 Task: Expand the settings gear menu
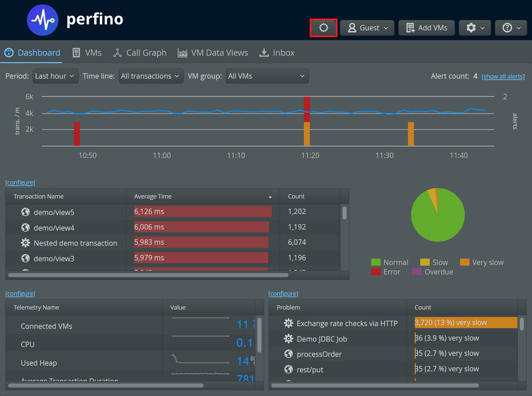tap(475, 28)
